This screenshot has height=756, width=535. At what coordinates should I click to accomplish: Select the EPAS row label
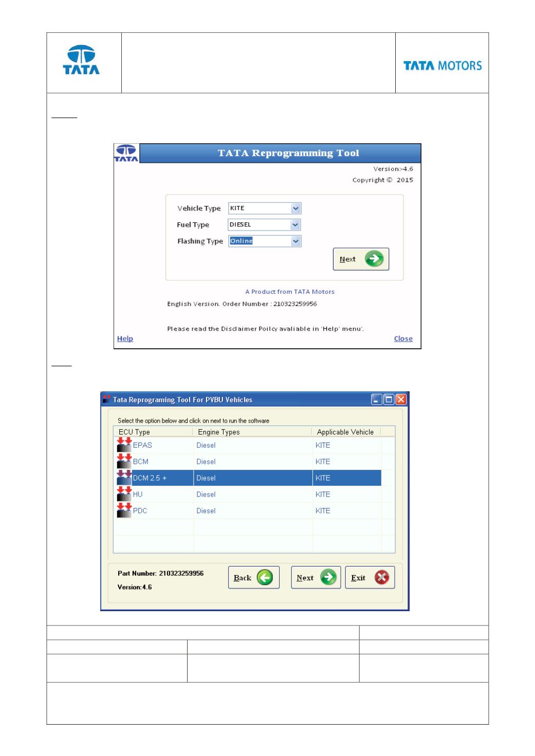click(x=142, y=445)
